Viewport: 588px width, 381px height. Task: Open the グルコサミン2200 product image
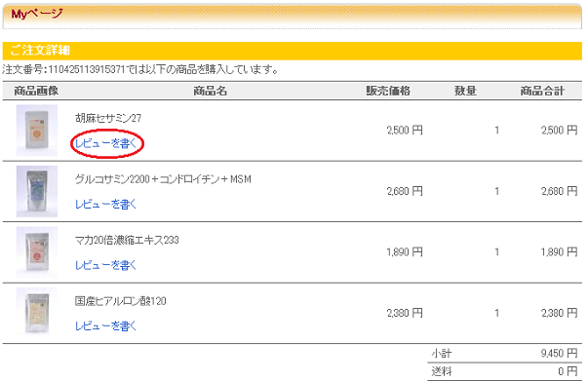pyautogui.click(x=37, y=191)
